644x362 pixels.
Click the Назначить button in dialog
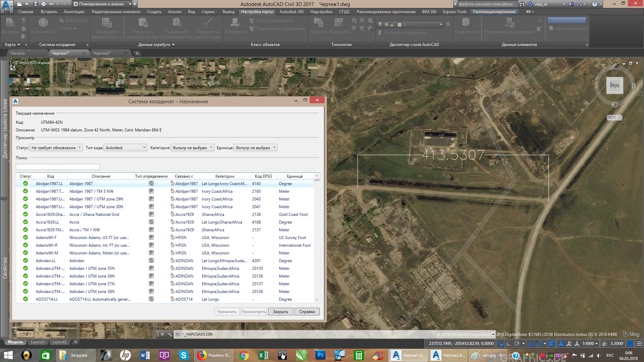point(227,312)
